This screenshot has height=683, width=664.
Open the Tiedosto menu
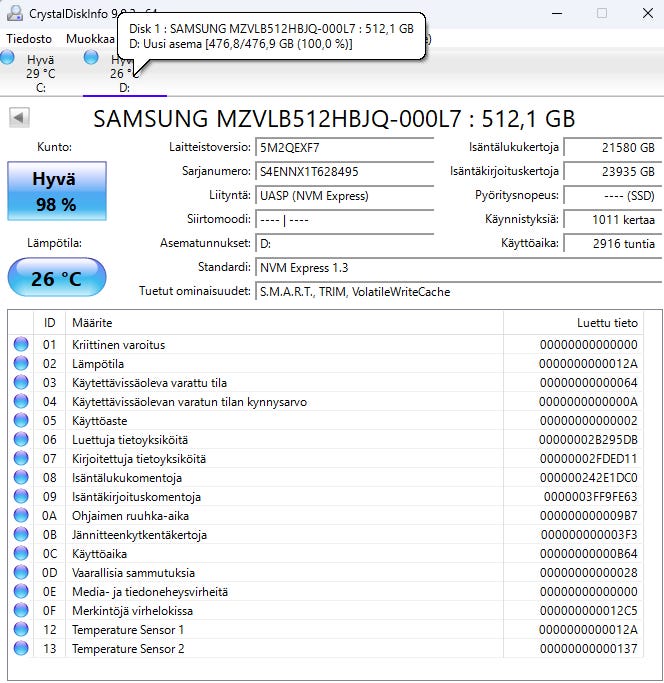pos(29,39)
